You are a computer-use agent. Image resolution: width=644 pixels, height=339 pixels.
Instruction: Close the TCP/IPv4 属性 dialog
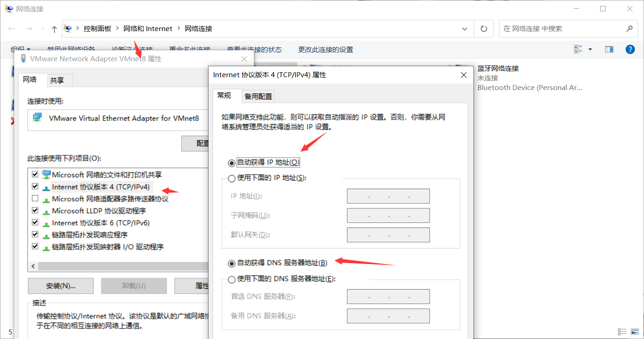coord(464,75)
